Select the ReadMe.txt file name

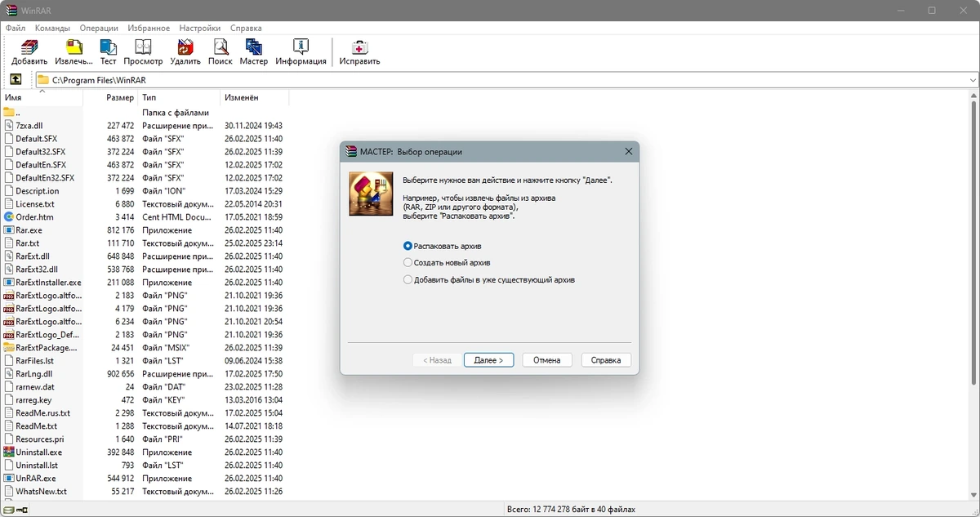pos(37,426)
